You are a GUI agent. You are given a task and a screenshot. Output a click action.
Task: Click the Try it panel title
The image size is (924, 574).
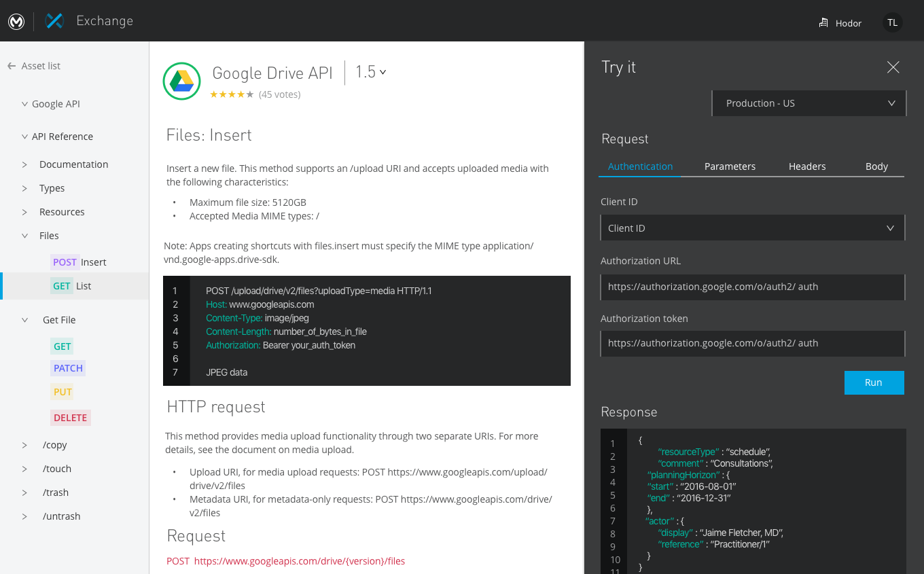(x=619, y=67)
